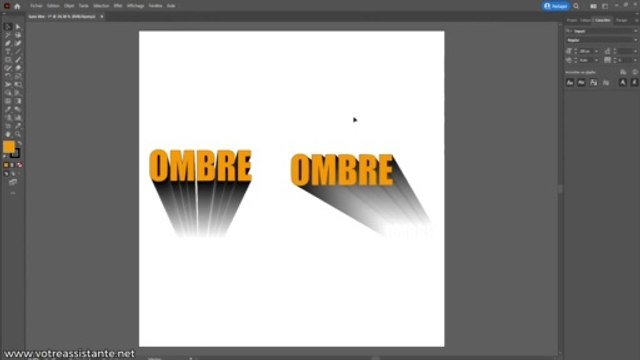Select the Eraser tool
640x360 pixels.
tap(18, 68)
